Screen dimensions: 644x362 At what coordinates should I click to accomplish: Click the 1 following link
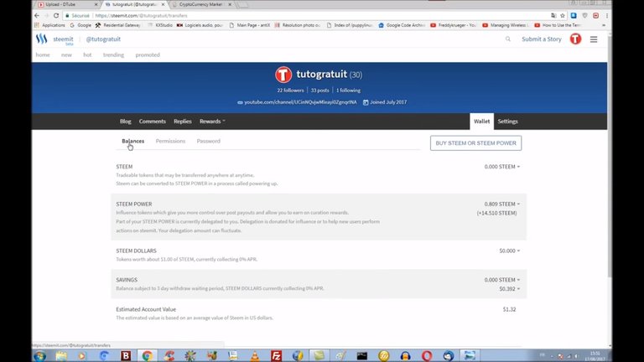pos(348,90)
